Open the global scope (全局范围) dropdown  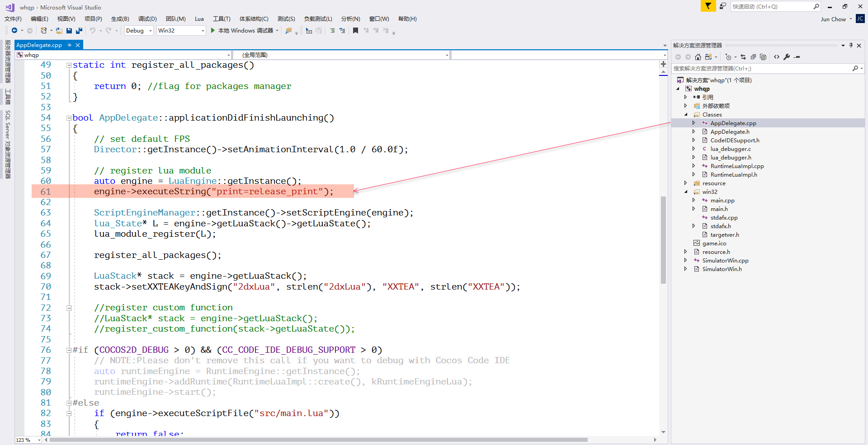[x=341, y=55]
